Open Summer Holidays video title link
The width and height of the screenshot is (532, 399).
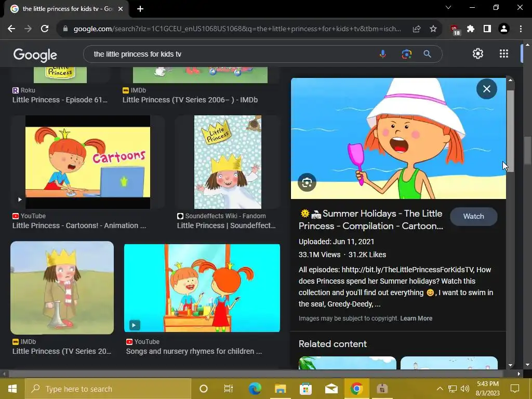click(x=370, y=220)
